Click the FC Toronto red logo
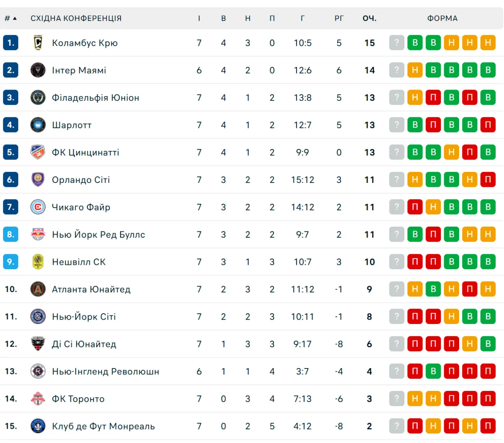This screenshot has width=504, height=443. pyautogui.click(x=38, y=399)
